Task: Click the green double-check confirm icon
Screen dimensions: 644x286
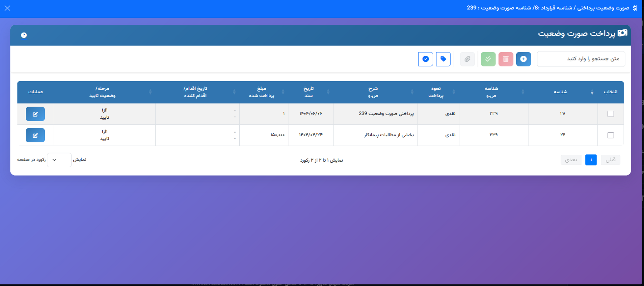Action: pos(488,59)
